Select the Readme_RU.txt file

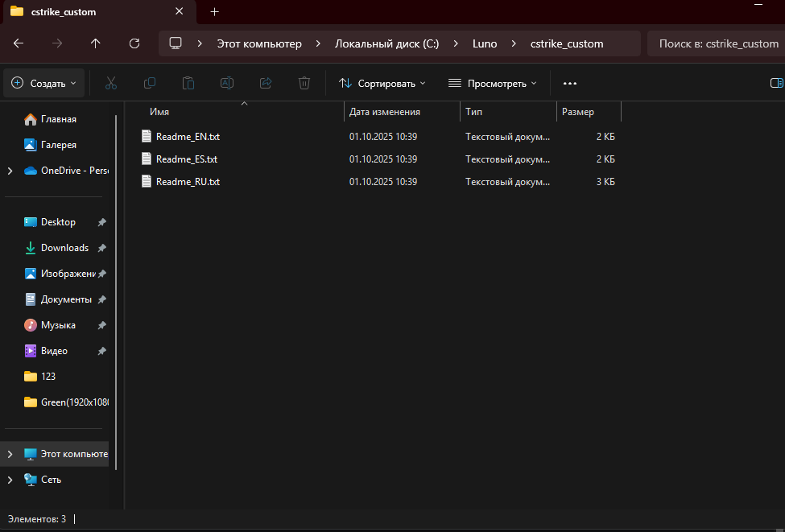tap(188, 182)
